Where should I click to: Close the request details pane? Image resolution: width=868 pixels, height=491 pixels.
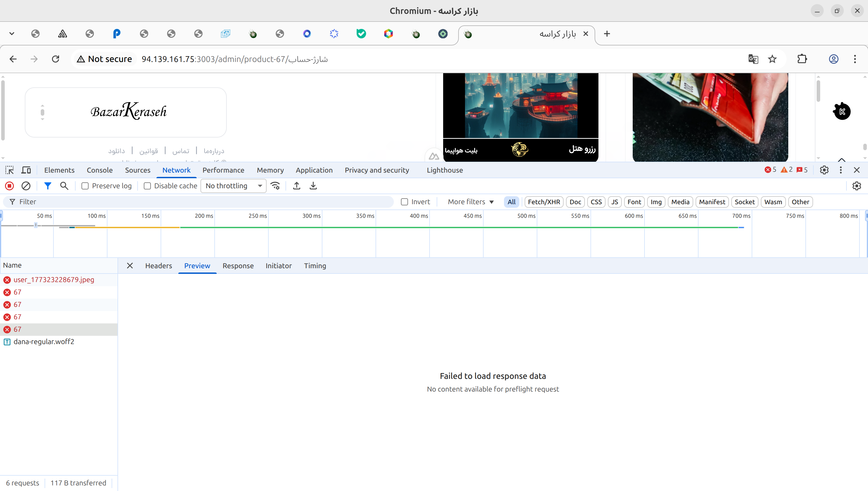[130, 266]
